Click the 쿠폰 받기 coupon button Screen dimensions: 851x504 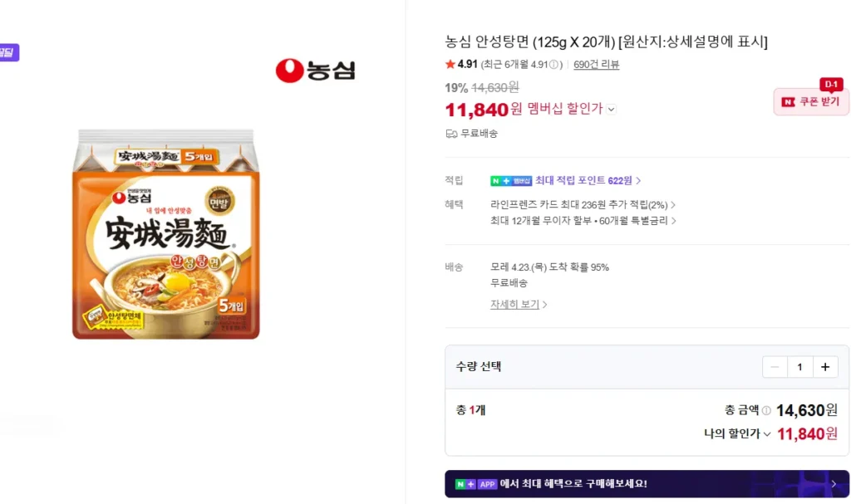811,102
